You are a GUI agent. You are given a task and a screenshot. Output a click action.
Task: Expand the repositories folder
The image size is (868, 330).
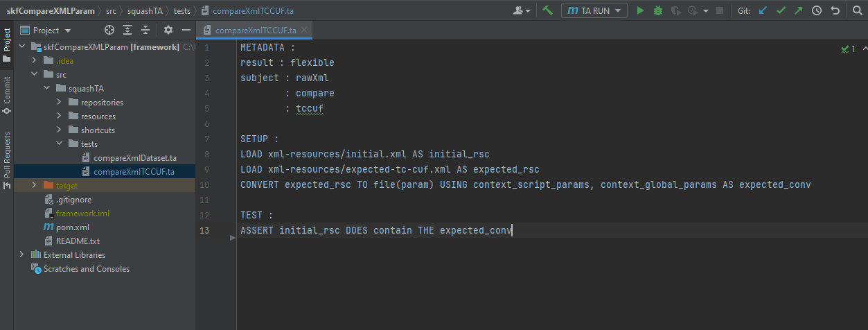[59, 103]
